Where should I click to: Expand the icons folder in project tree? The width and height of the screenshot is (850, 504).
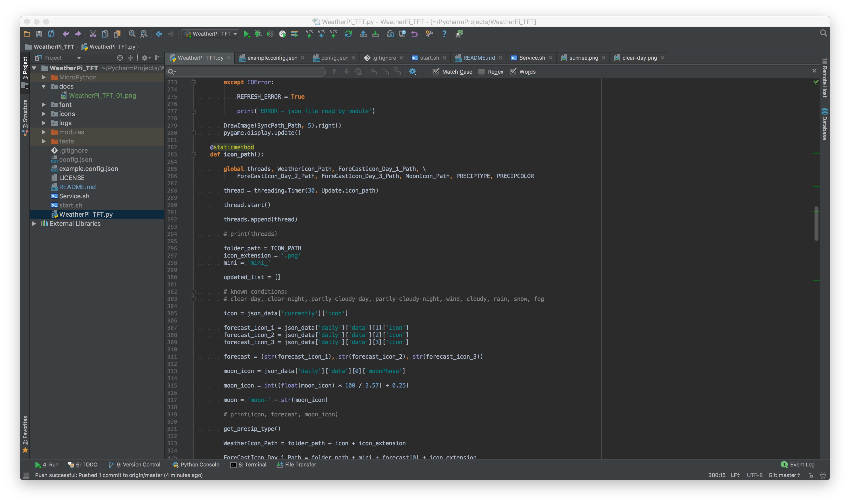pos(44,114)
